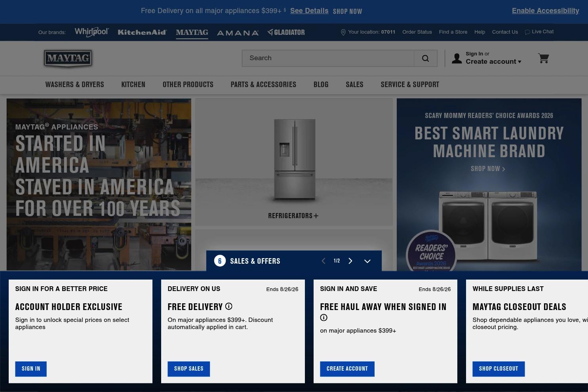Click the Enable Accessibility link
The width and height of the screenshot is (588, 392).
[546, 11]
